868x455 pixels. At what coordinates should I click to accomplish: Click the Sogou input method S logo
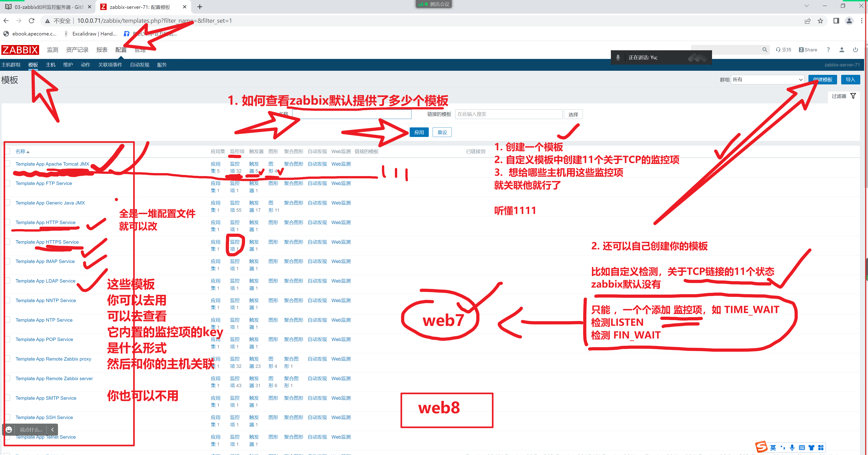coord(761,447)
